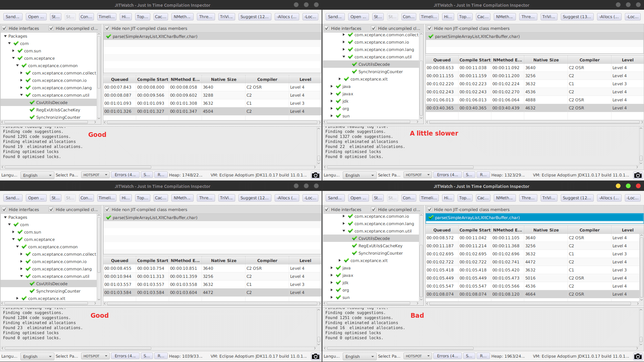This screenshot has width=644, height=362.
Task: Click the Queued column header in the top-left window
Action: pyautogui.click(x=120, y=80)
